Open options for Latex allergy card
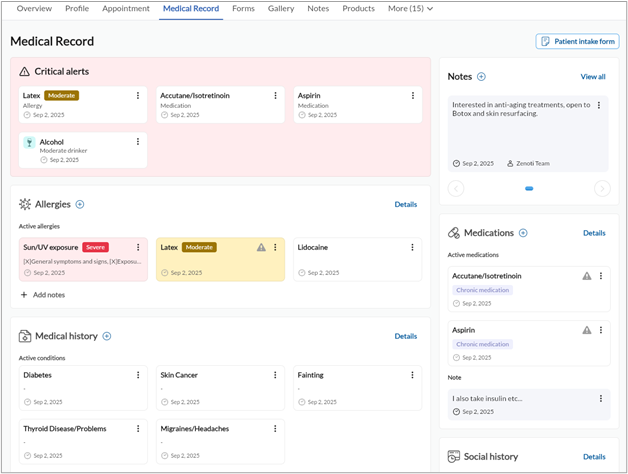Image resolution: width=628 pixels, height=474 pixels. [x=275, y=247]
